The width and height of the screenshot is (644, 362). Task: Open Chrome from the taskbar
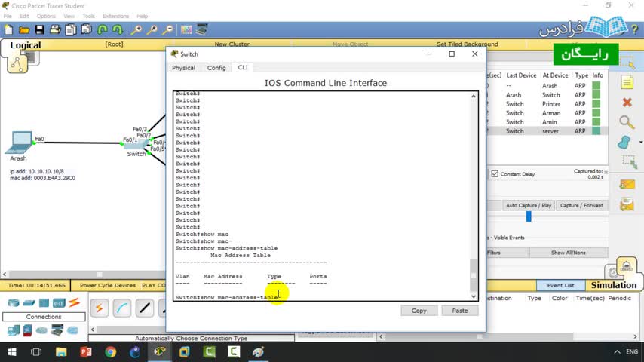111,352
